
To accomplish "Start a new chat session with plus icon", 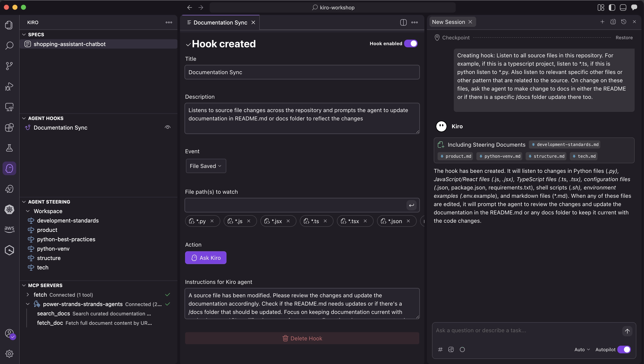I will (602, 22).
